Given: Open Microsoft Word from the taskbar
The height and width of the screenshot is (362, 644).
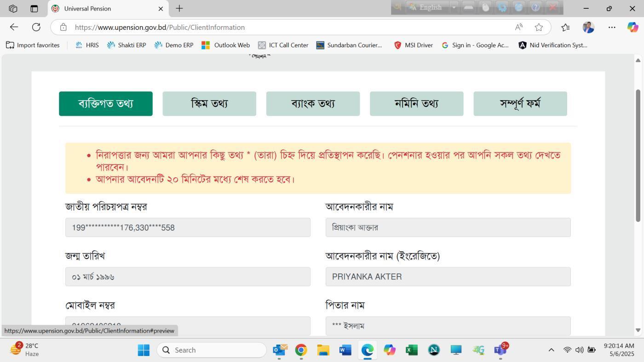Looking at the screenshot, I should coord(345,350).
